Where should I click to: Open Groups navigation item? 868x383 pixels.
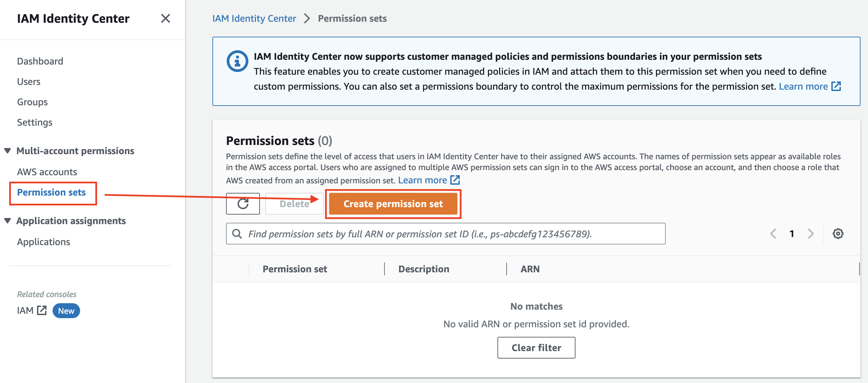click(x=33, y=102)
